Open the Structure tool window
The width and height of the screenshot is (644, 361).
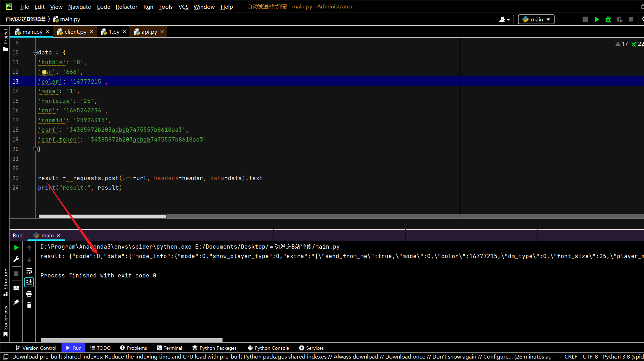pos(5,282)
